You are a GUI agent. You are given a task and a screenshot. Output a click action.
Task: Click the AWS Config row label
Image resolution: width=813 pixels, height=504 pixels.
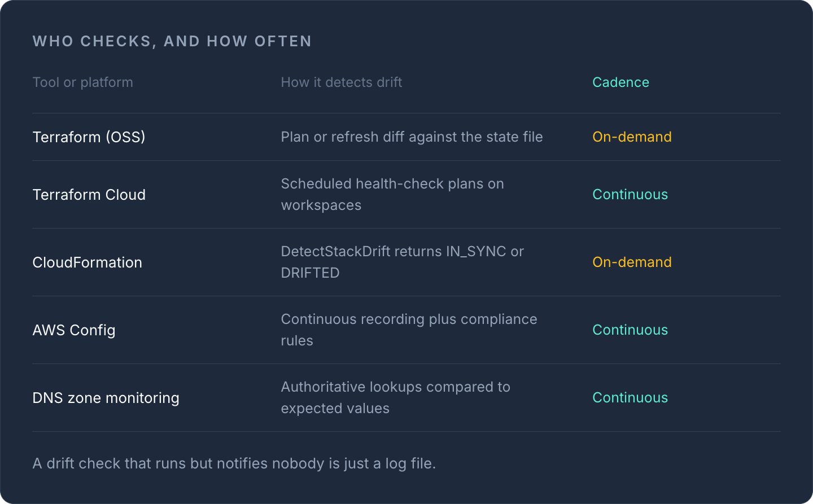click(74, 330)
